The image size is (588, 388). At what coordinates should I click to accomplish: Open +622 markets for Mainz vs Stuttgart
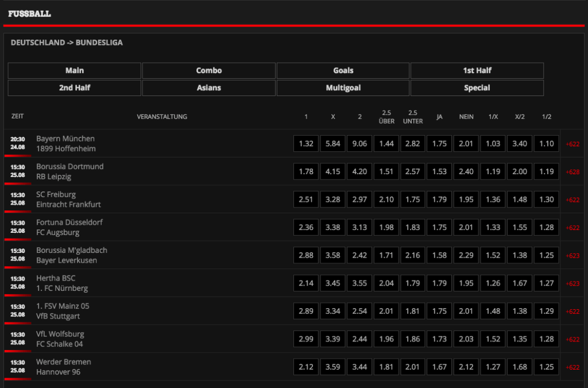(572, 312)
